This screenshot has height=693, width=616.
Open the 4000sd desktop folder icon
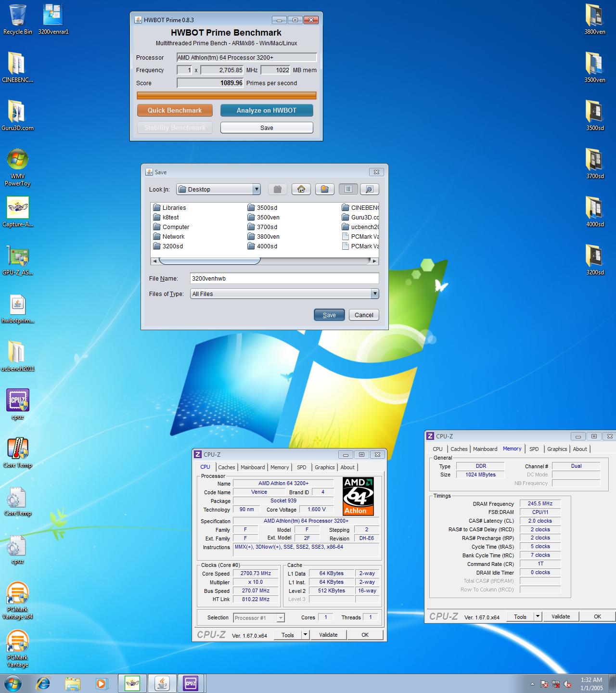(595, 212)
